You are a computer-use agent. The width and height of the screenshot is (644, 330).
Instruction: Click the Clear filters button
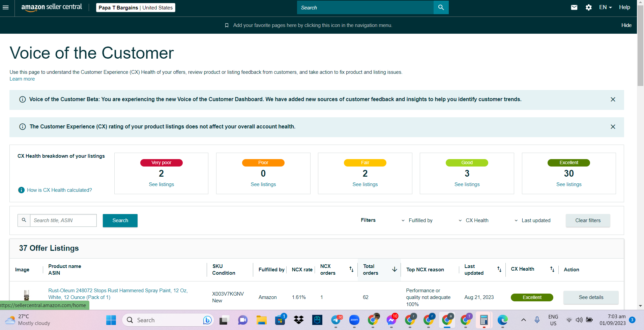(588, 220)
